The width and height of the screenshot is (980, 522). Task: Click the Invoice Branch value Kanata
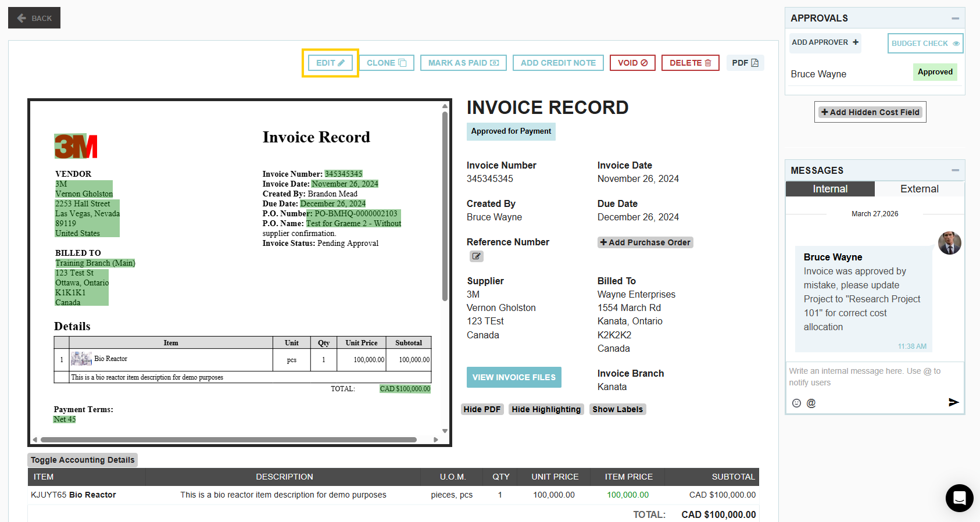(612, 387)
